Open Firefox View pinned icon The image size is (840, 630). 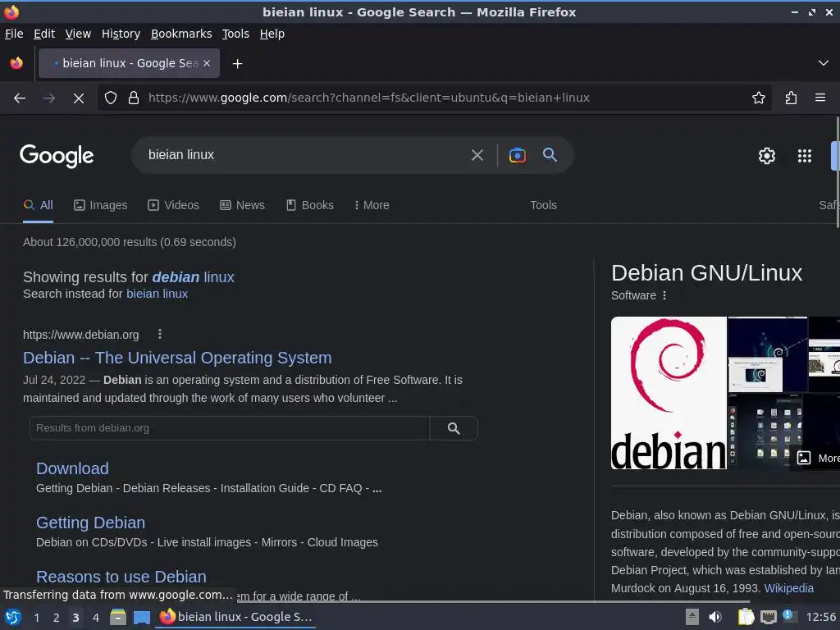16,63
